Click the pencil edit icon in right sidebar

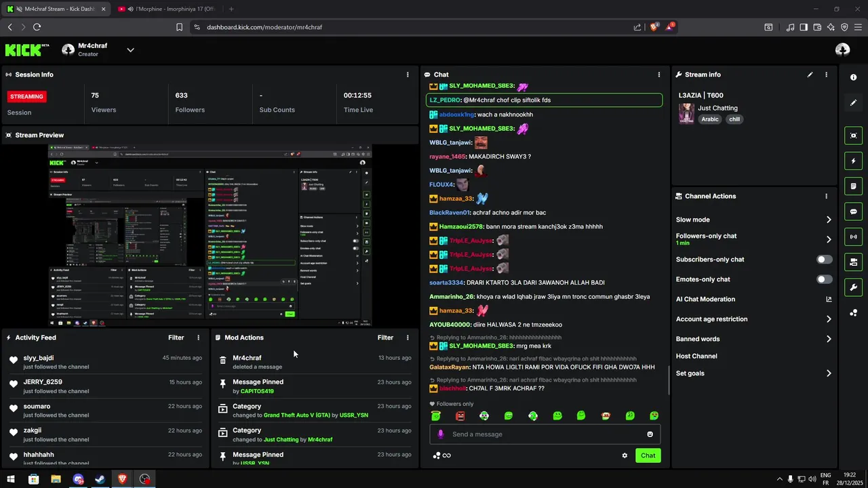click(x=853, y=102)
